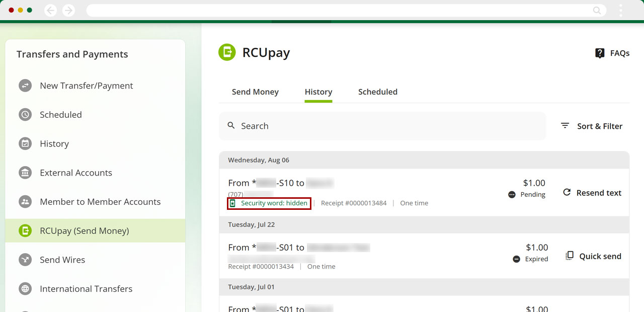Click the International Transfers globe icon
The height and width of the screenshot is (312, 644).
coord(25,289)
